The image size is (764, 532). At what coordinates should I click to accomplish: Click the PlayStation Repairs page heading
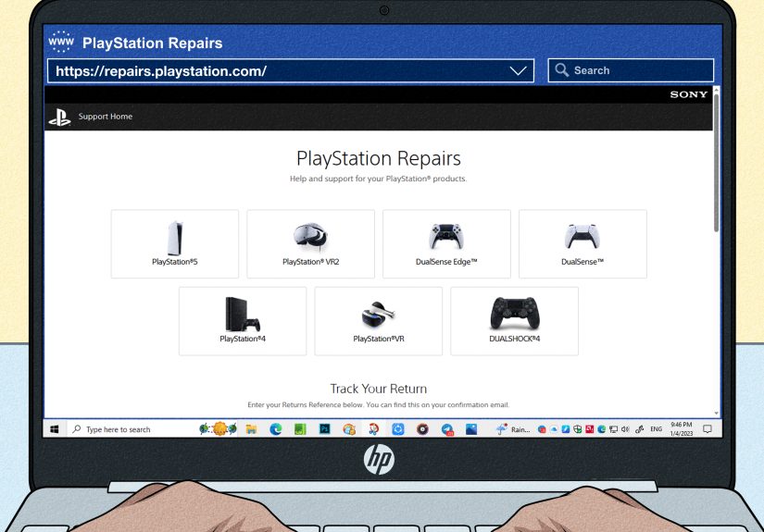(379, 159)
